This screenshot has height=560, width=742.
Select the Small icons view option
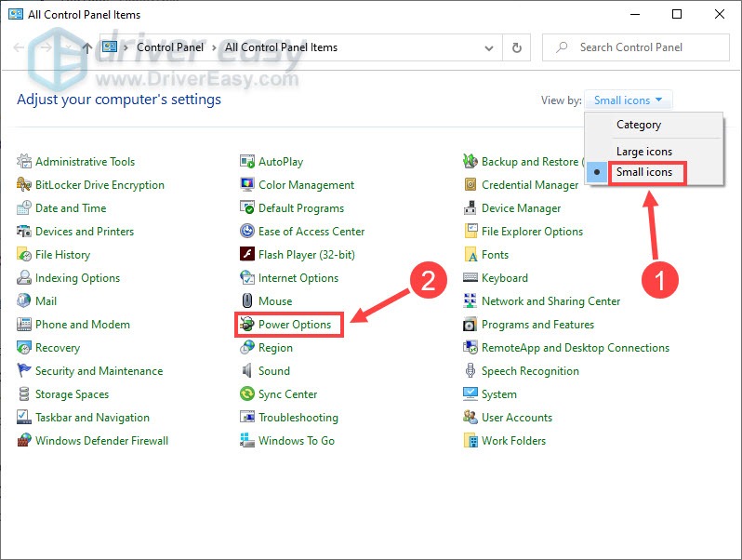644,172
